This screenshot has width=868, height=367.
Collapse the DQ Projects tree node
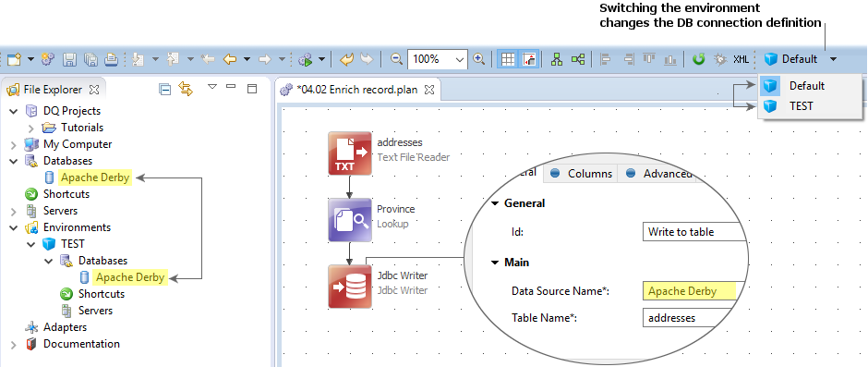pos(14,111)
